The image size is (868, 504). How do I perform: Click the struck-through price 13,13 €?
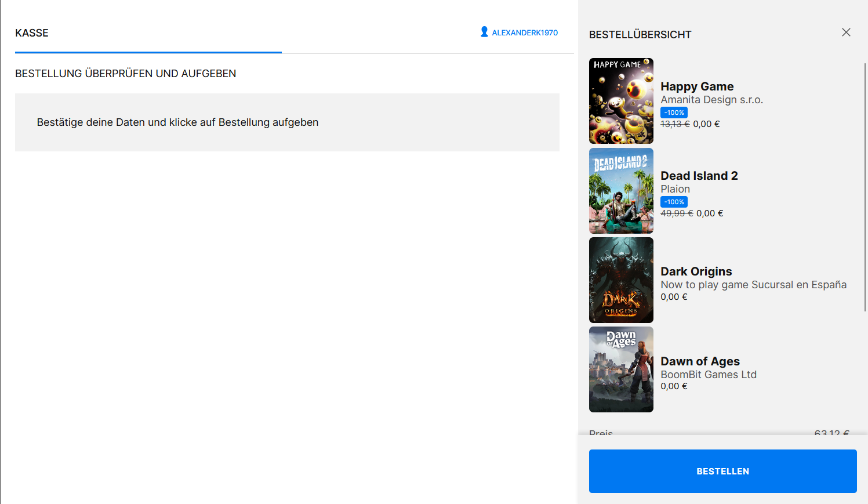coord(675,124)
